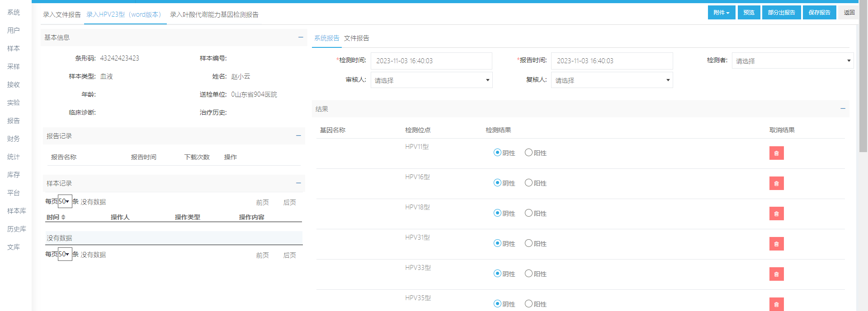This screenshot has width=868, height=311.
Task: Click the 预览 button
Action: [x=749, y=13]
